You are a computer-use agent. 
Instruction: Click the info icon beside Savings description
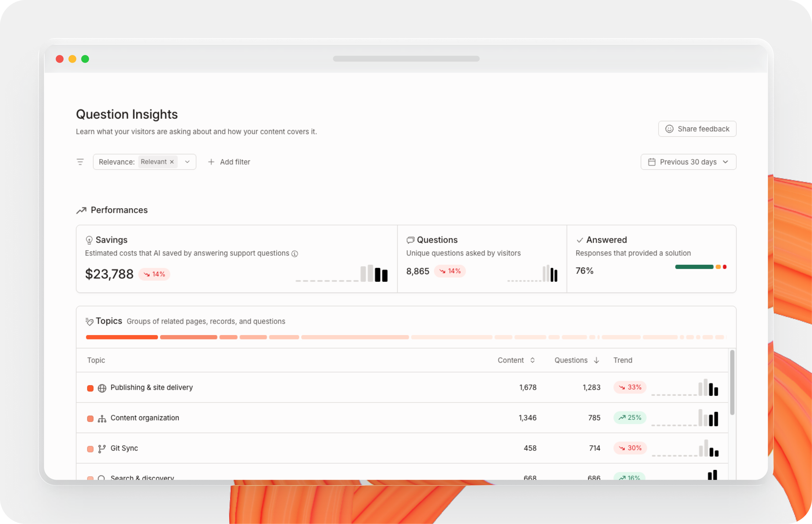tap(295, 253)
